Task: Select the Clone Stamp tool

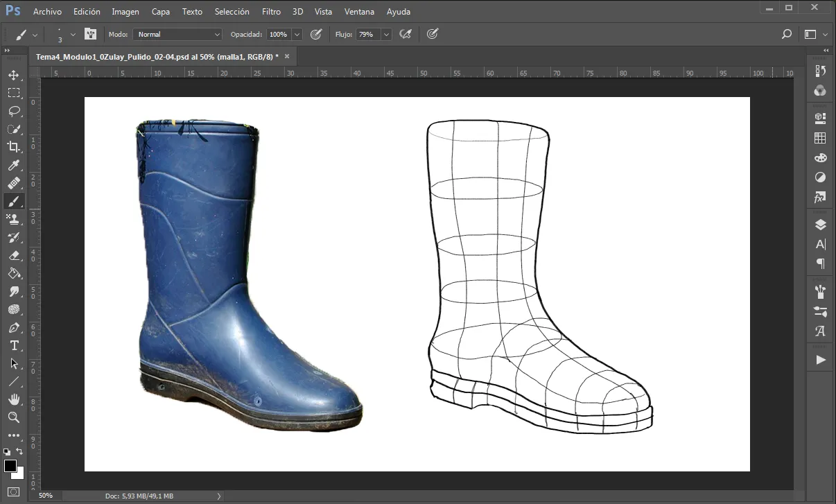Action: [14, 219]
